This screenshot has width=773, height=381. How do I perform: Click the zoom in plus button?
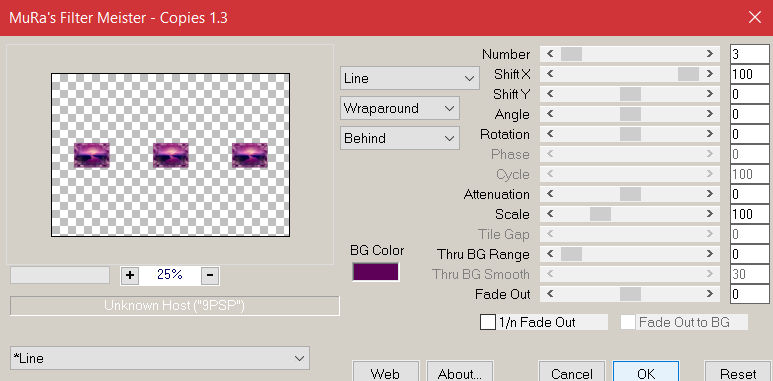click(130, 275)
